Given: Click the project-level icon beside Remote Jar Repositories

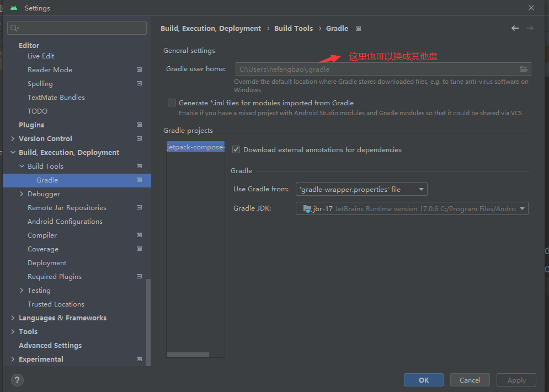Looking at the screenshot, I should [x=140, y=207].
